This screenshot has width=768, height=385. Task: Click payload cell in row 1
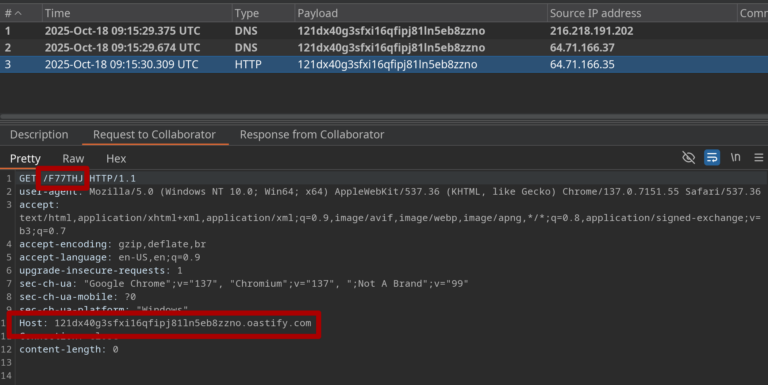(x=391, y=31)
